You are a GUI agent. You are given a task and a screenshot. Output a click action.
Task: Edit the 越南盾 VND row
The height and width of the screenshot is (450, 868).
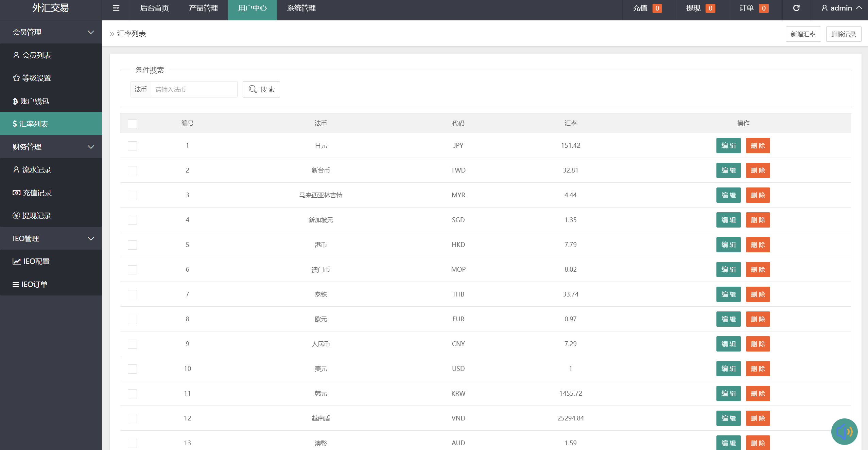(x=728, y=418)
